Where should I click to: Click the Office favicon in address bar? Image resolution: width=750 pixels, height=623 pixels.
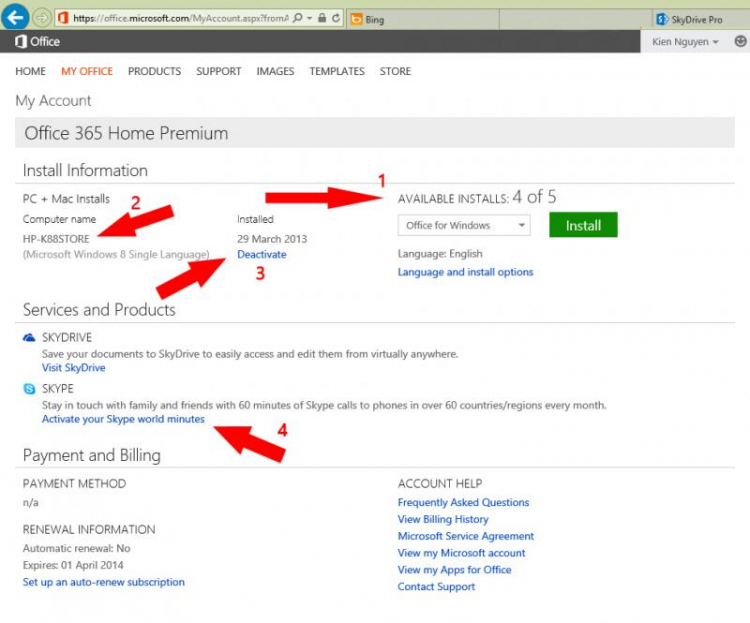[x=63, y=18]
